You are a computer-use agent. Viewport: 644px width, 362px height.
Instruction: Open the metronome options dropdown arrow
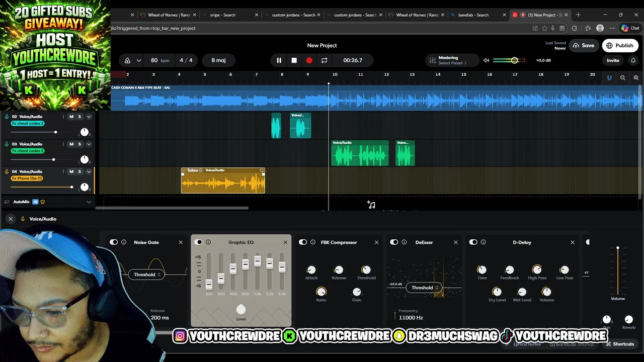click(138, 60)
